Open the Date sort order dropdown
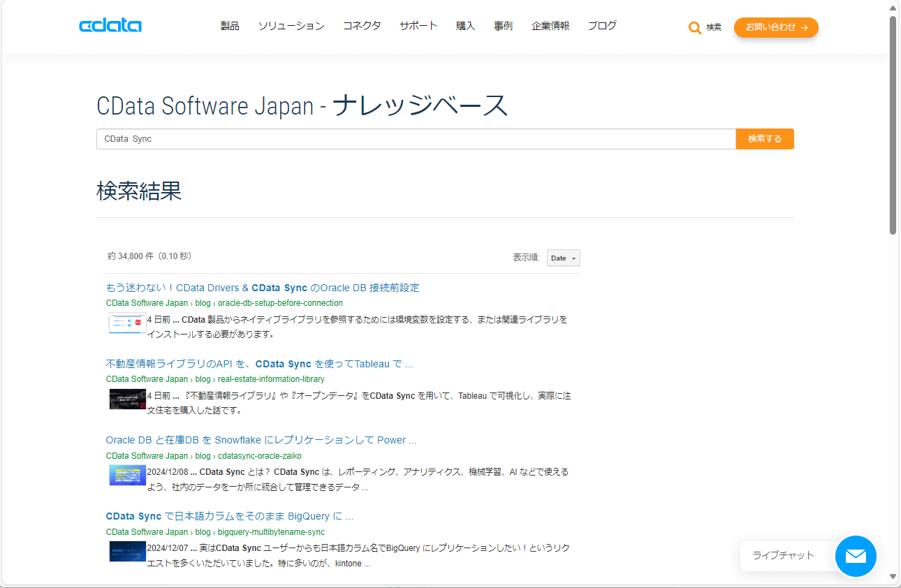The height and width of the screenshot is (588, 901). (x=563, y=258)
